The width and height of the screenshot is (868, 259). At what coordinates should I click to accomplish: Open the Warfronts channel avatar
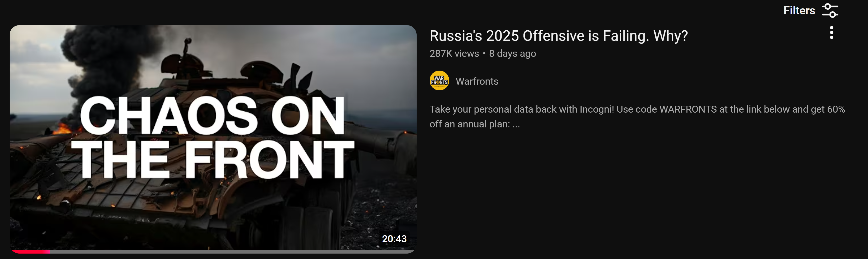[x=439, y=80]
